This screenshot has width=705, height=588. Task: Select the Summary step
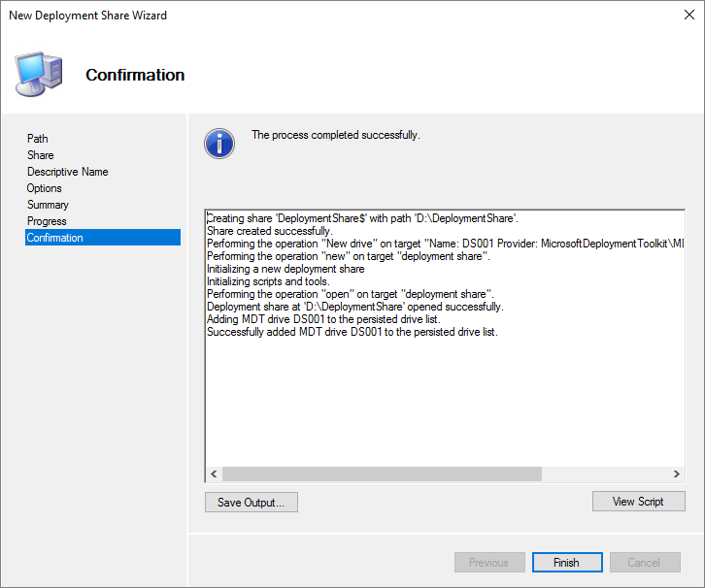tap(48, 205)
